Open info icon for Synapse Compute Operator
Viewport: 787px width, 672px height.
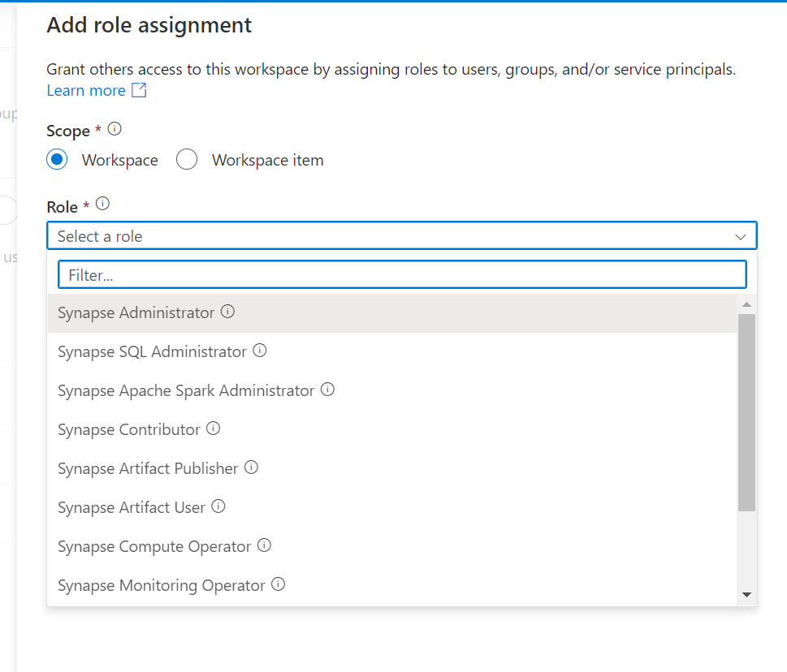point(265,545)
